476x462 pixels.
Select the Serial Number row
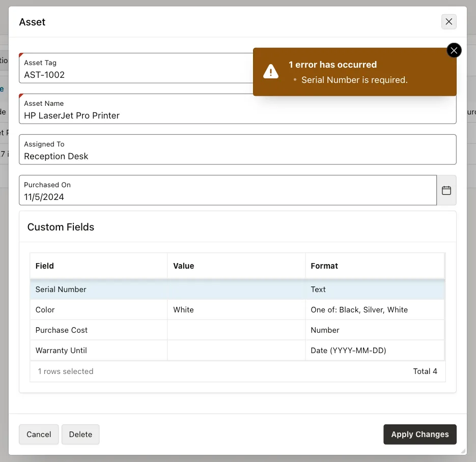pos(237,290)
